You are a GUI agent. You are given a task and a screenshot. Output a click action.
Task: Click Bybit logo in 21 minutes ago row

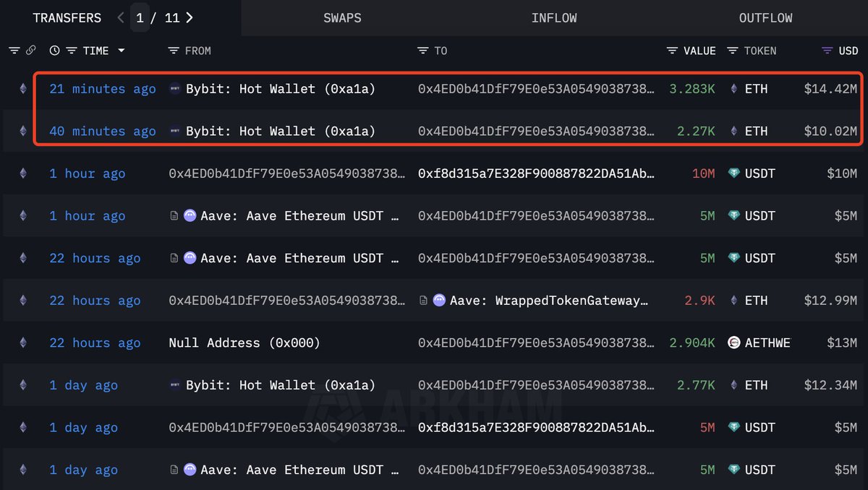174,89
